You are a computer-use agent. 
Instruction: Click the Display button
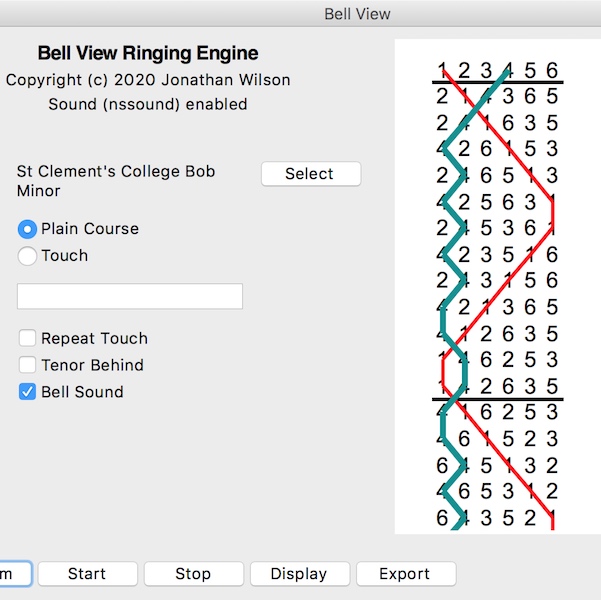(299, 574)
